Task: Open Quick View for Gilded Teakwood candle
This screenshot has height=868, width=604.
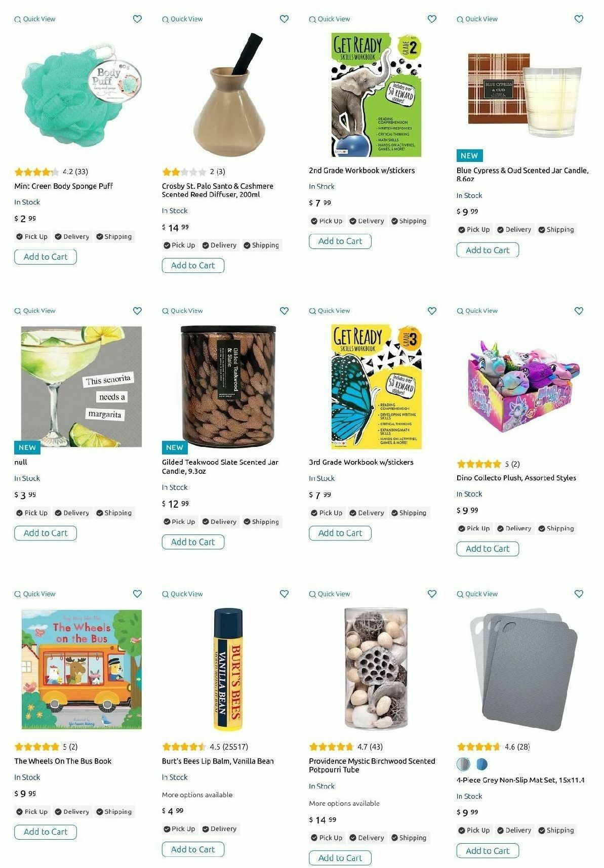Action: pyautogui.click(x=182, y=311)
